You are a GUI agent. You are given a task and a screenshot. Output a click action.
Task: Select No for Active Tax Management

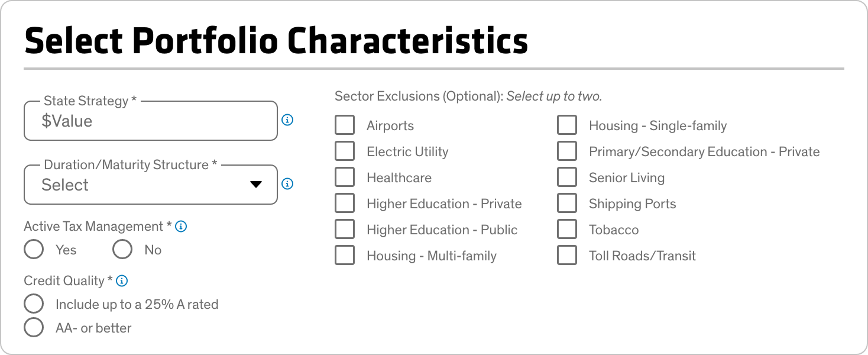(122, 250)
